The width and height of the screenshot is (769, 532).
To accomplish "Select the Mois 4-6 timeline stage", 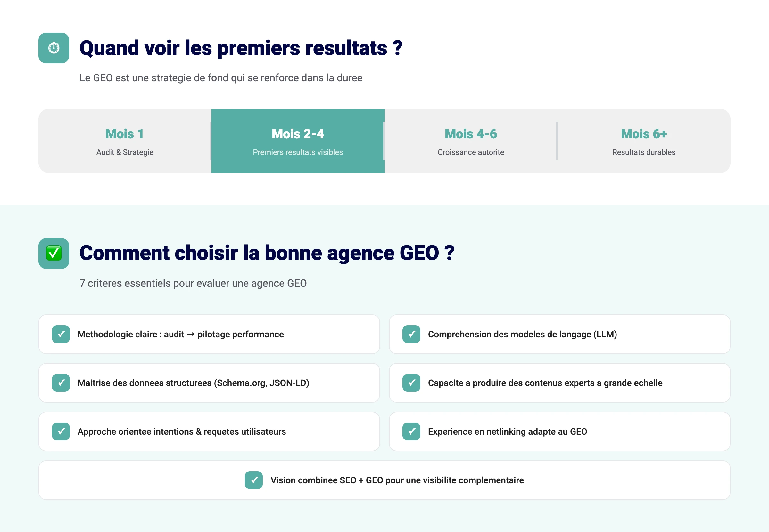I will coord(470,141).
